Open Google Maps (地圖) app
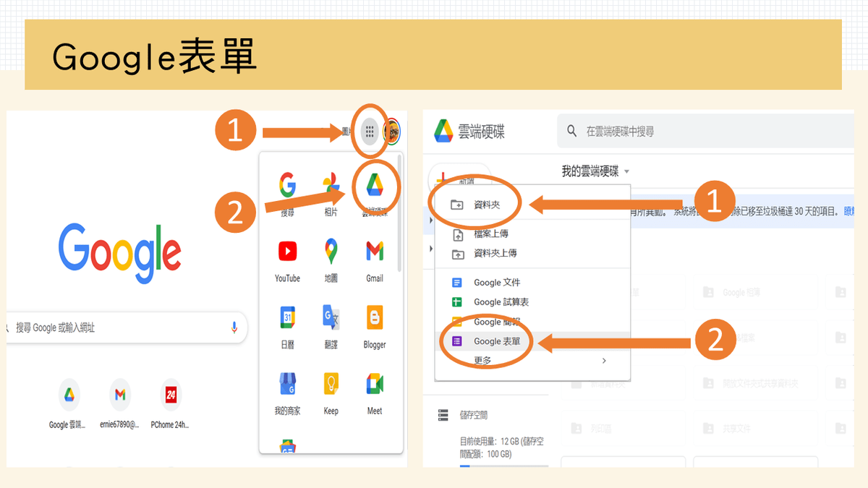The image size is (868, 488). 331,260
